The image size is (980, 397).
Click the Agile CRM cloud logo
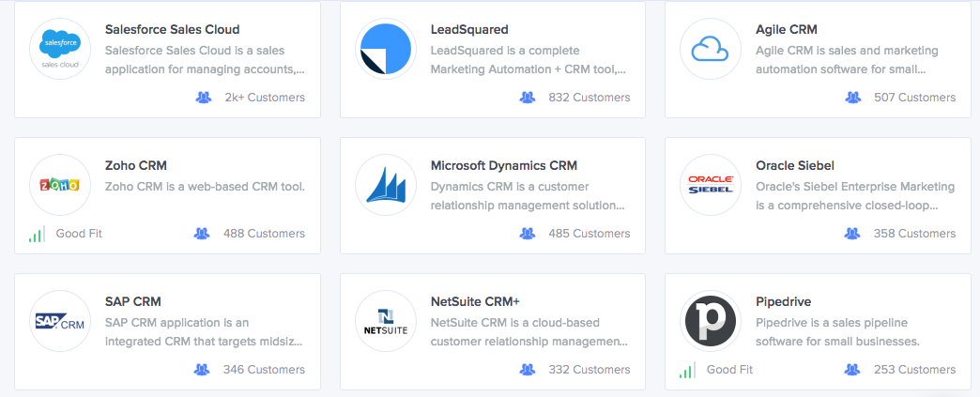coord(710,49)
